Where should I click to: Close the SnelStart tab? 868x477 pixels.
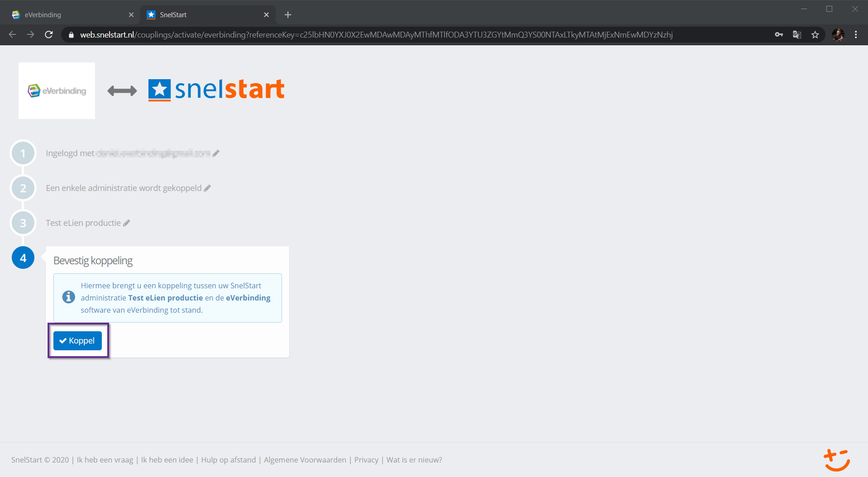[267, 15]
